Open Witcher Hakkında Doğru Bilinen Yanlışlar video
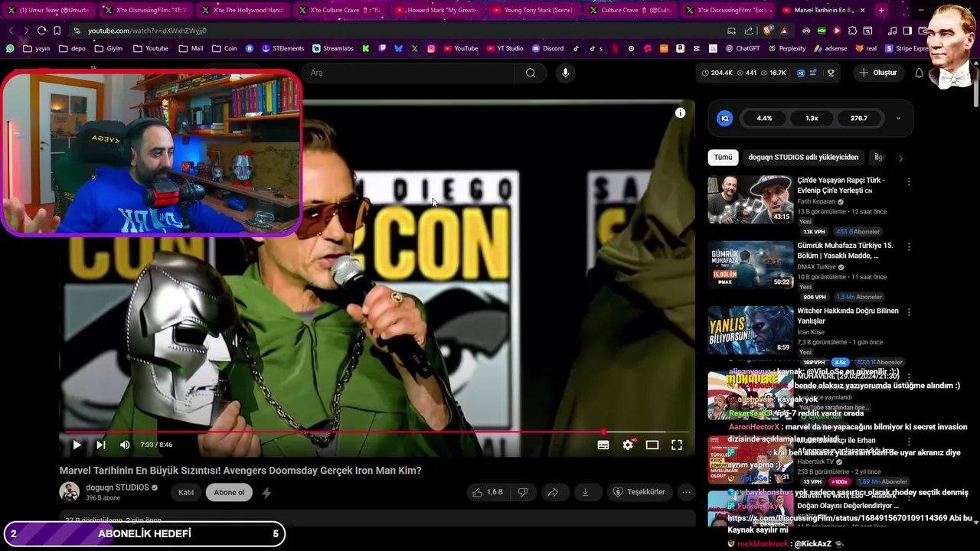The height and width of the screenshot is (551, 980). pyautogui.click(x=750, y=331)
